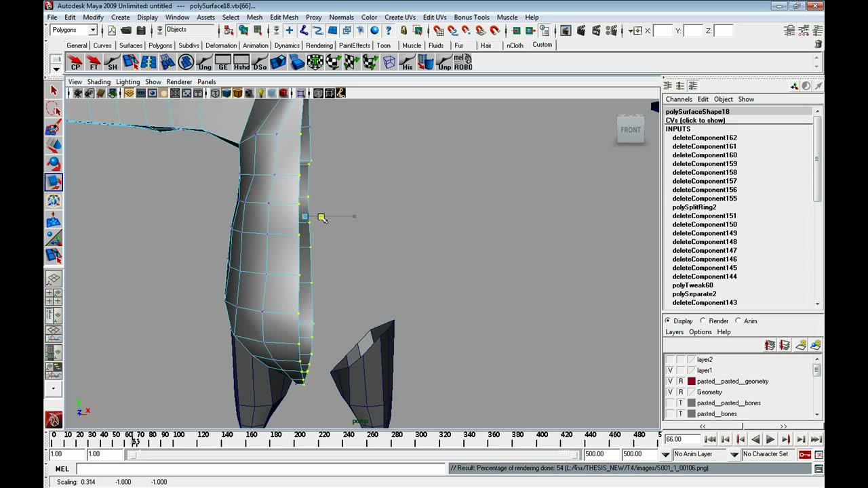The width and height of the screenshot is (868, 488).
Task: Toggle visibility of pasted__pasted__geometry layer
Action: pos(670,382)
